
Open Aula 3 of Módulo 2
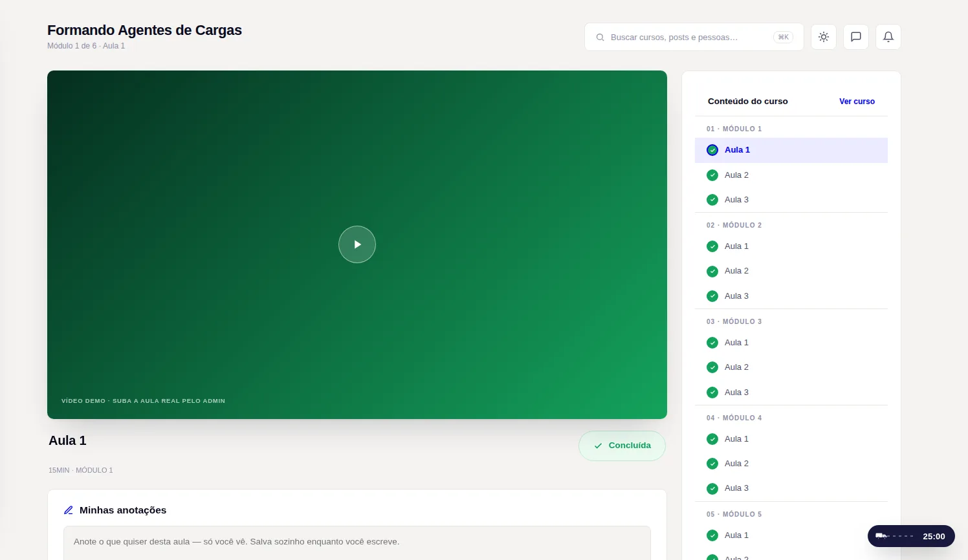pyautogui.click(x=791, y=296)
